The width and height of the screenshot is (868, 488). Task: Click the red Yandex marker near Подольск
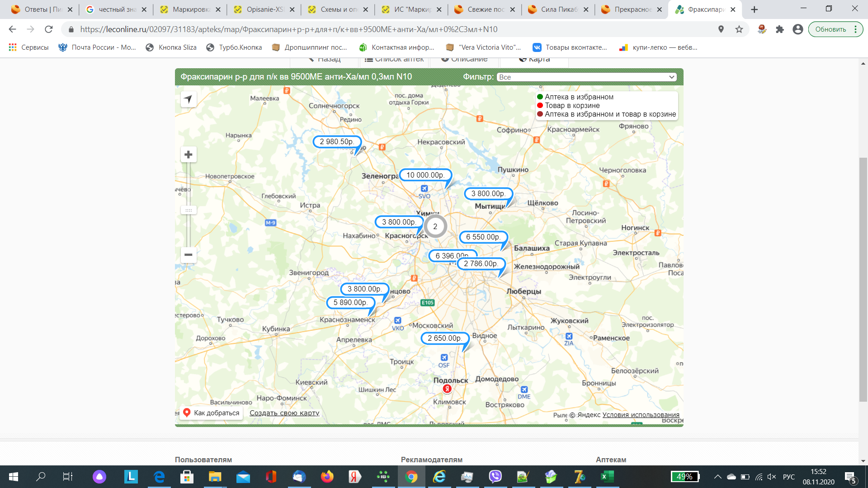click(x=447, y=389)
